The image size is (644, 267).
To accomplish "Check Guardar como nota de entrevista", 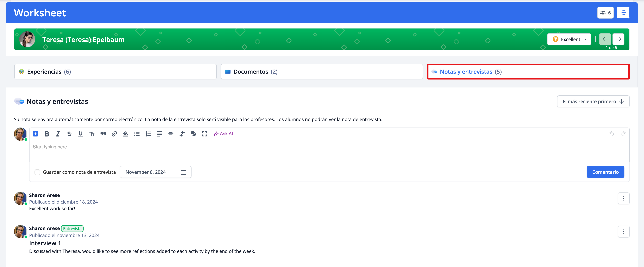I will (x=37, y=172).
